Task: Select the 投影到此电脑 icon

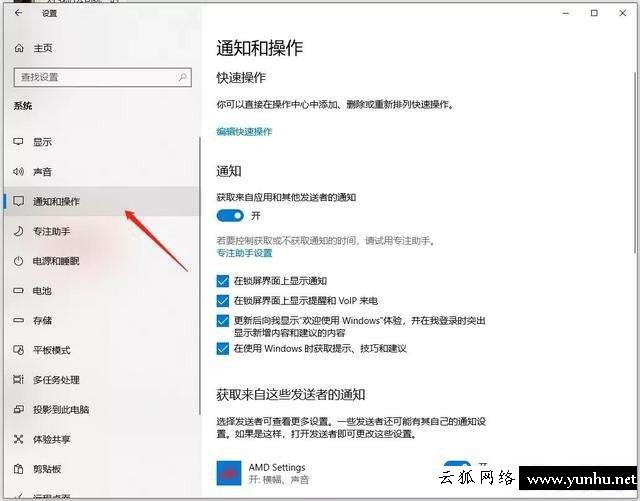Action: pyautogui.click(x=18, y=409)
